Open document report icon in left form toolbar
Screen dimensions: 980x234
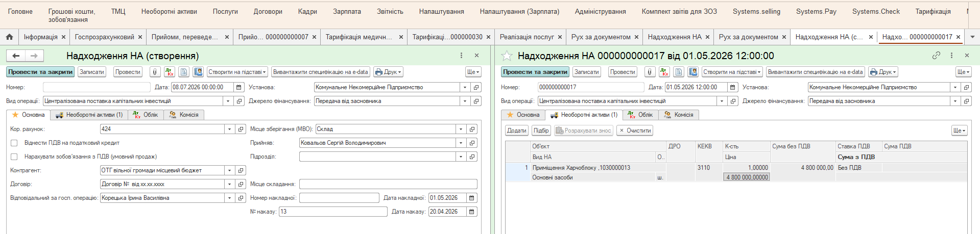point(184,72)
